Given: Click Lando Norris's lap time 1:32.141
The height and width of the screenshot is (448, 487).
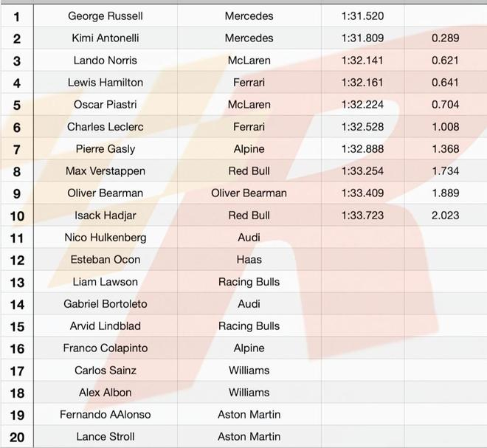Looking at the screenshot, I should pos(362,60).
